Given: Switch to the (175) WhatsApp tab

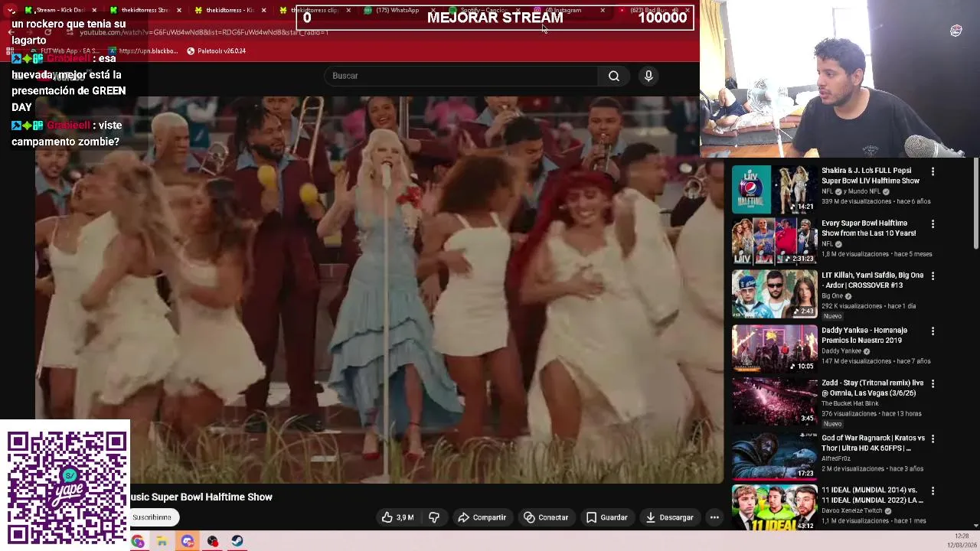Looking at the screenshot, I should pyautogui.click(x=397, y=10).
